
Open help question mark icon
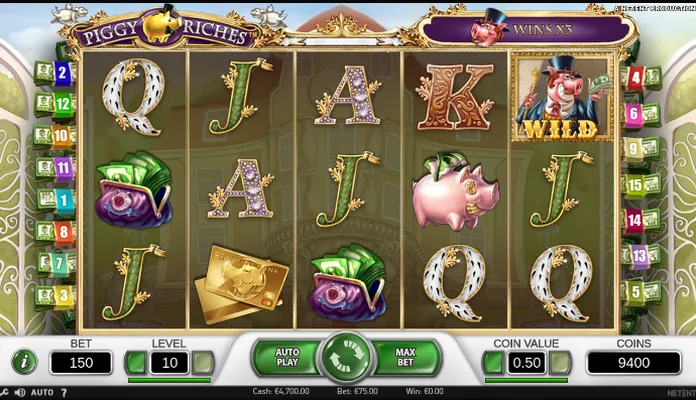(x=64, y=392)
